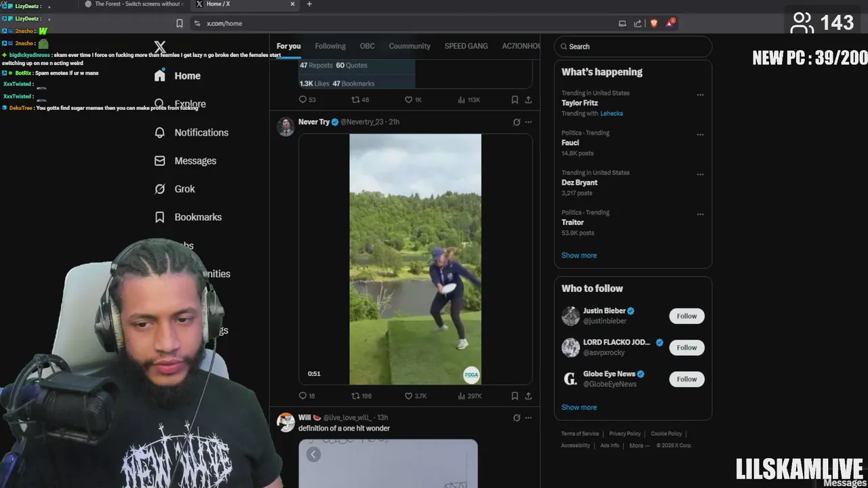The width and height of the screenshot is (868, 488).
Task: Open more menu on Will's post
Action: [x=528, y=418]
